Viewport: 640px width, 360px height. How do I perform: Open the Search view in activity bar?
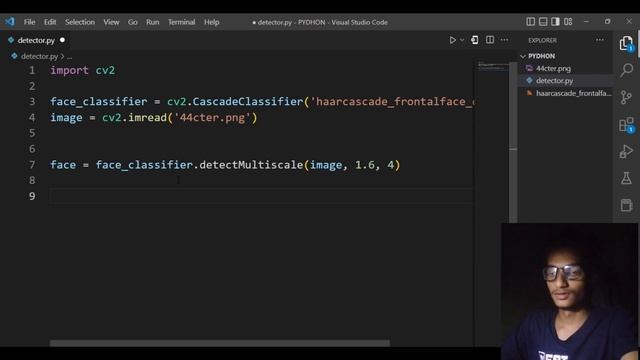[x=627, y=70]
